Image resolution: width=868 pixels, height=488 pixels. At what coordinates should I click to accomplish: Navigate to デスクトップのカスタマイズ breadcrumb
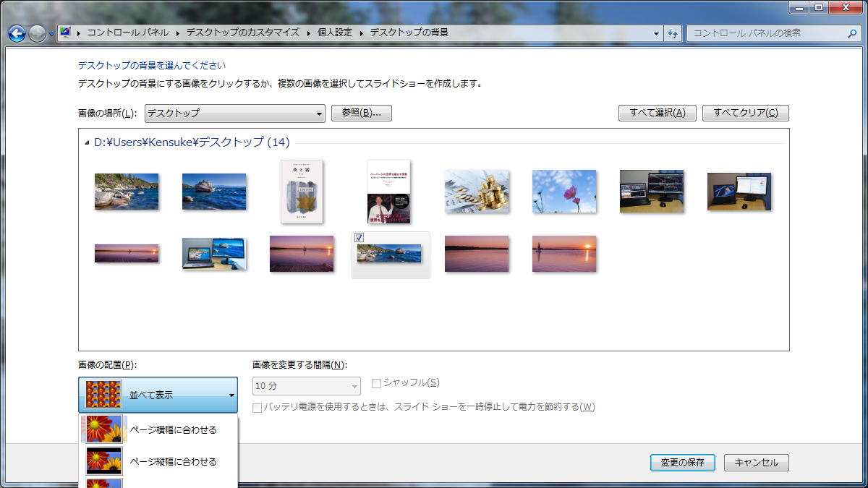pos(244,33)
